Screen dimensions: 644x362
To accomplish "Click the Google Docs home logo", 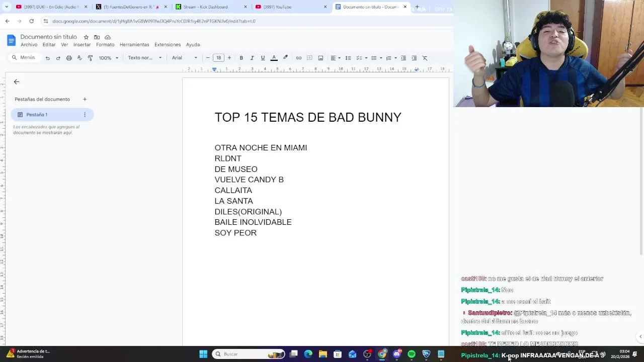I will point(12,40).
